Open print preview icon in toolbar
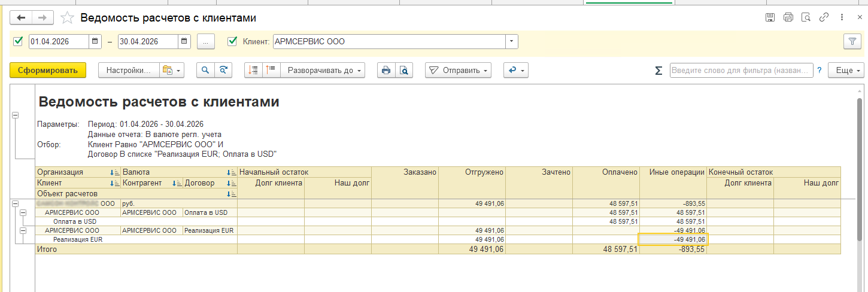This screenshot has width=868, height=292. [x=404, y=71]
